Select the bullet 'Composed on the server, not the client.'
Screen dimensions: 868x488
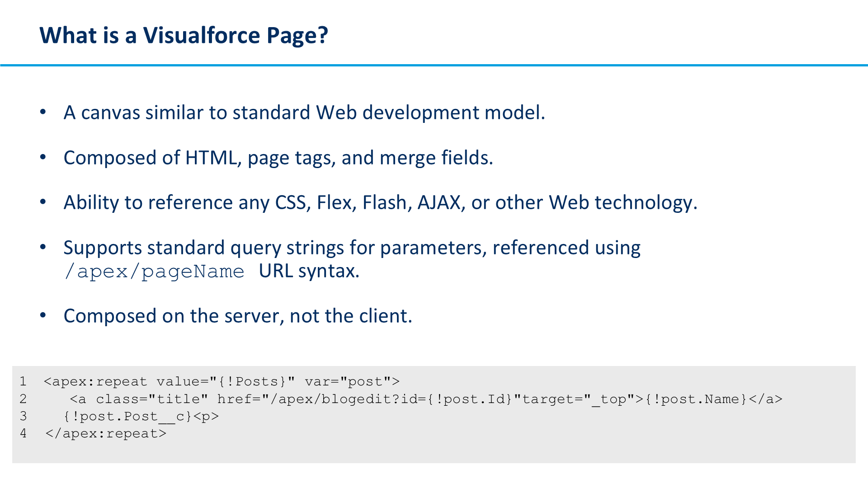pos(238,316)
